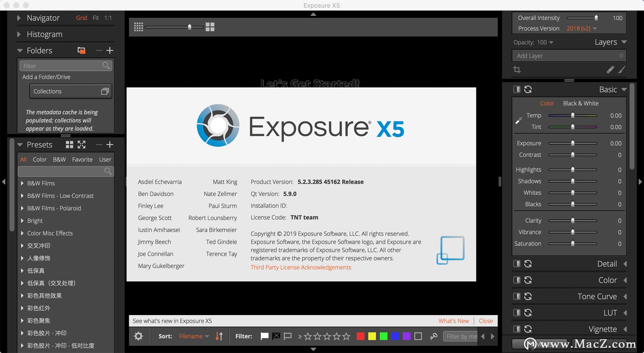Click the large grid thumbnails icon
644x353 pixels.
click(210, 27)
